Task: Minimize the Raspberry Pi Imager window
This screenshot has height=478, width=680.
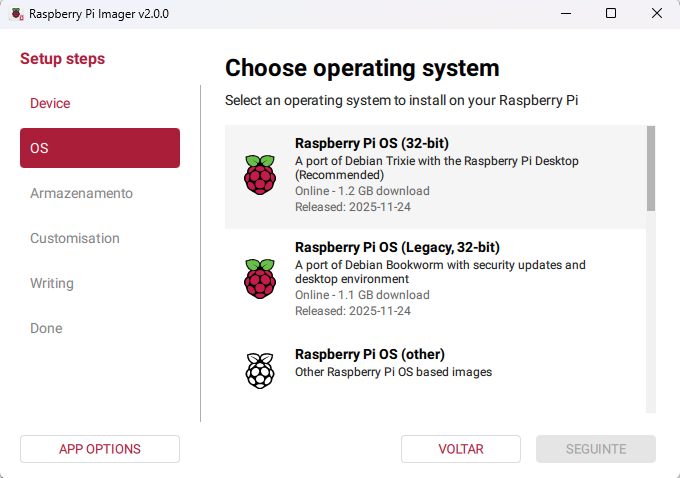Action: pyautogui.click(x=566, y=14)
